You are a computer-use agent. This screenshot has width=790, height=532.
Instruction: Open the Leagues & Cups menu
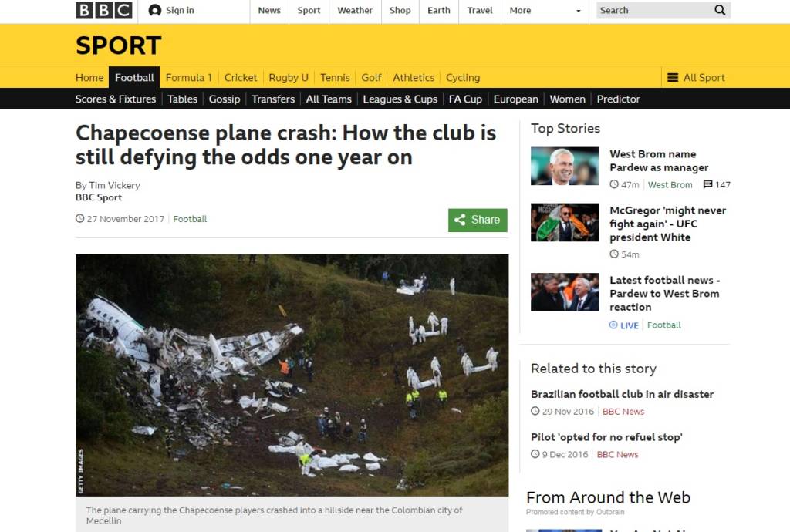pyautogui.click(x=400, y=99)
